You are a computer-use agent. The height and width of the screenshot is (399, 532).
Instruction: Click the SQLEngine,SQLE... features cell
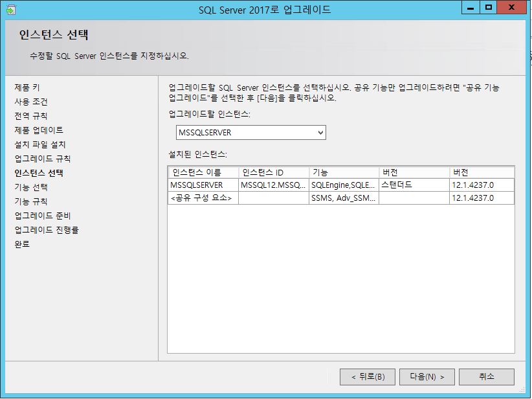click(x=344, y=185)
